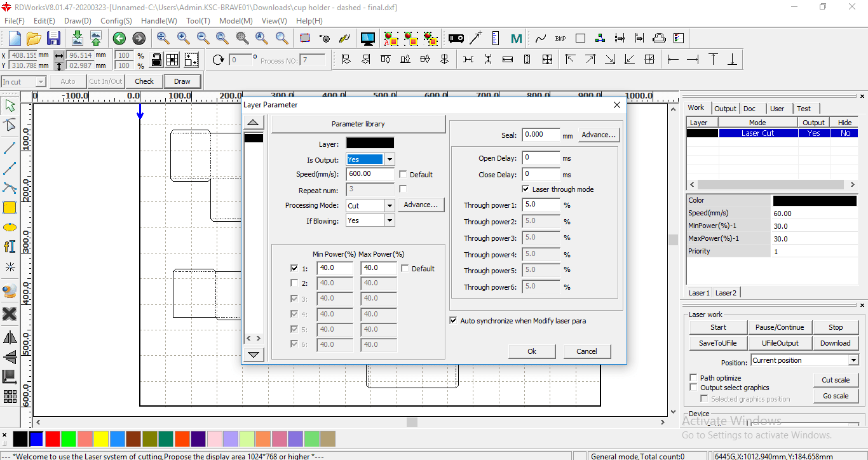Uncheck Auto synchronize when Modify laser para
Screen dimensions: 868x460
tap(453, 321)
